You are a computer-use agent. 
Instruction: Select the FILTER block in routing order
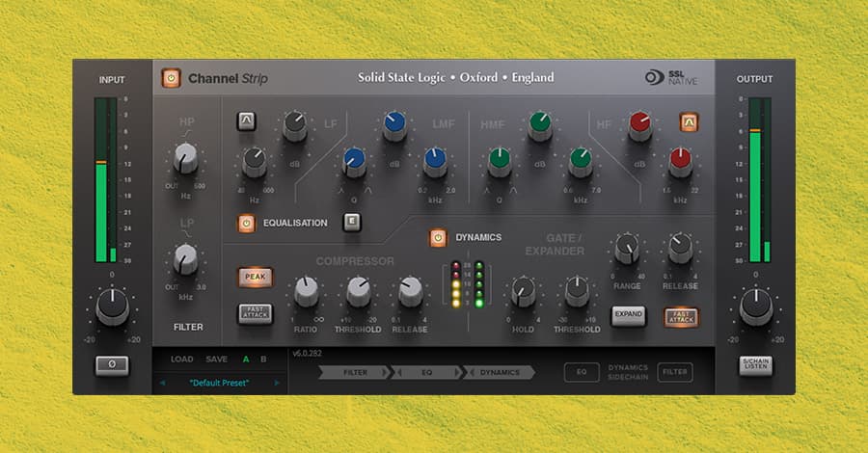355,372
